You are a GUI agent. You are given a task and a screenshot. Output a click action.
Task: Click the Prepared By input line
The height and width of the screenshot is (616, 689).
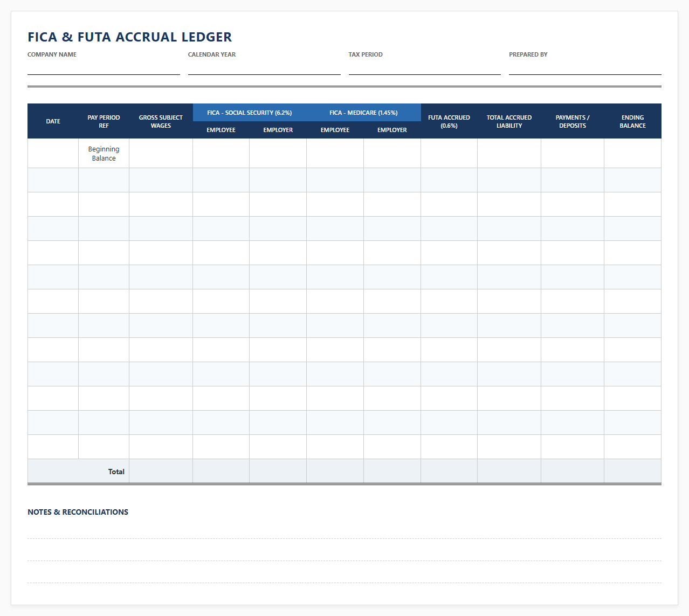pos(585,68)
